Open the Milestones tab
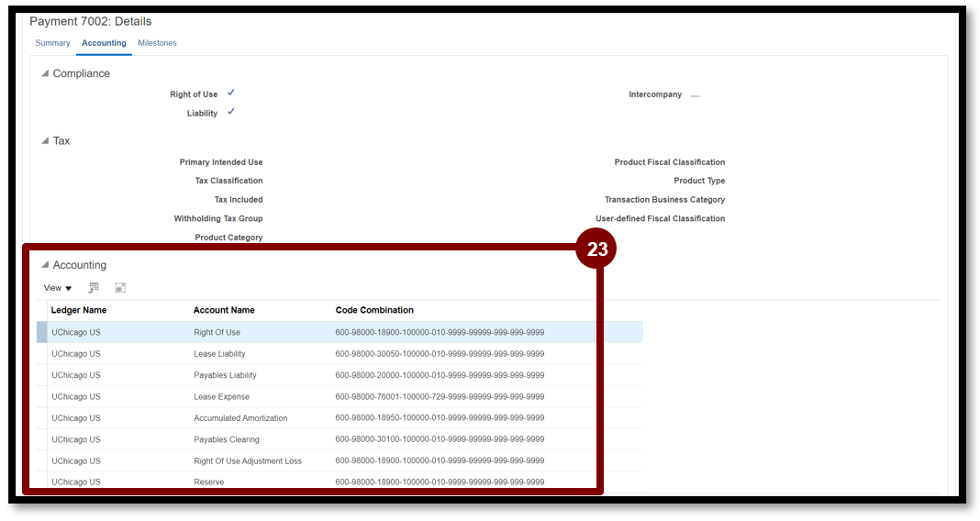This screenshot has height=521, width=980. (x=157, y=43)
